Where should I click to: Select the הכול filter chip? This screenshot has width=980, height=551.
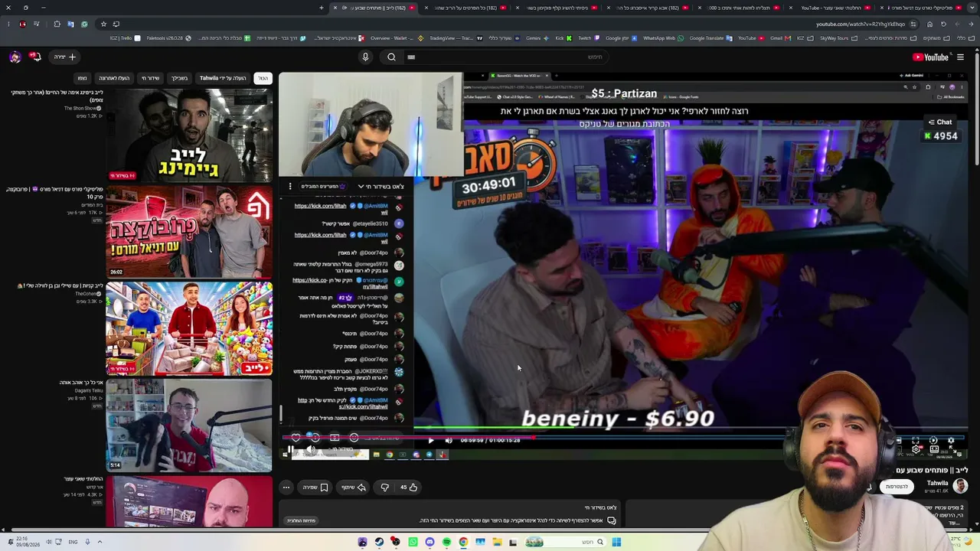[x=263, y=78]
